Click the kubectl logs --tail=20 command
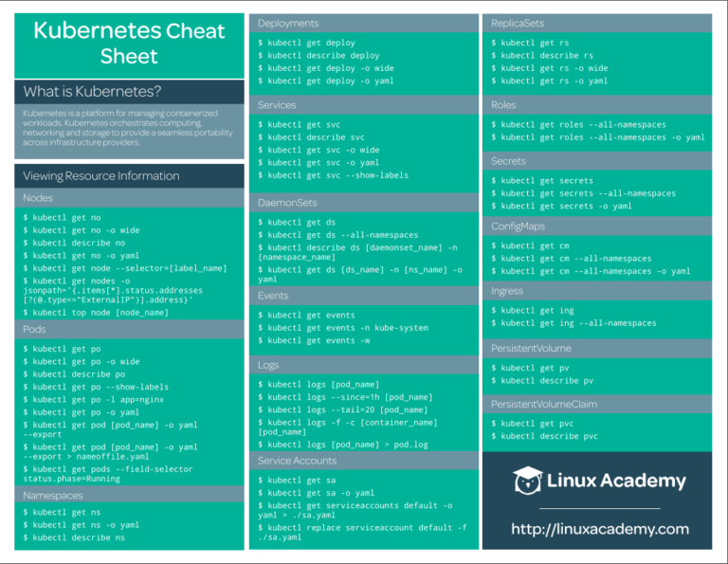728x564 pixels. point(344,409)
